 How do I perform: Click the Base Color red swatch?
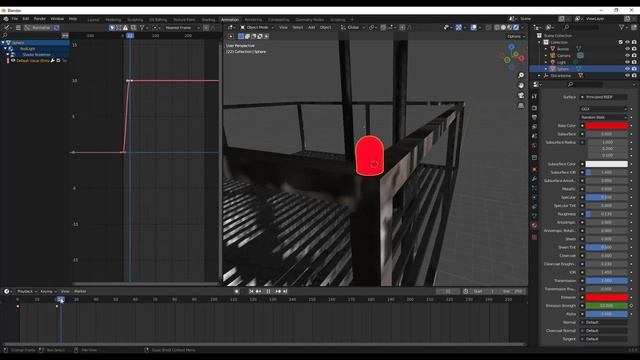point(607,126)
